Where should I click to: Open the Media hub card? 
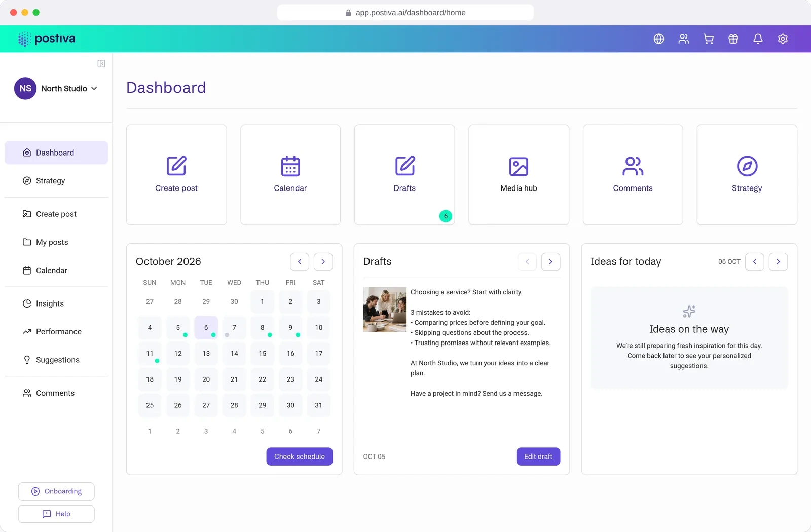click(x=519, y=175)
